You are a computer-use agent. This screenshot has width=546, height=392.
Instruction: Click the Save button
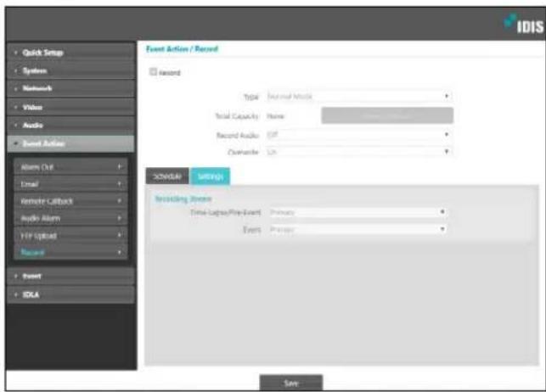pos(291,383)
